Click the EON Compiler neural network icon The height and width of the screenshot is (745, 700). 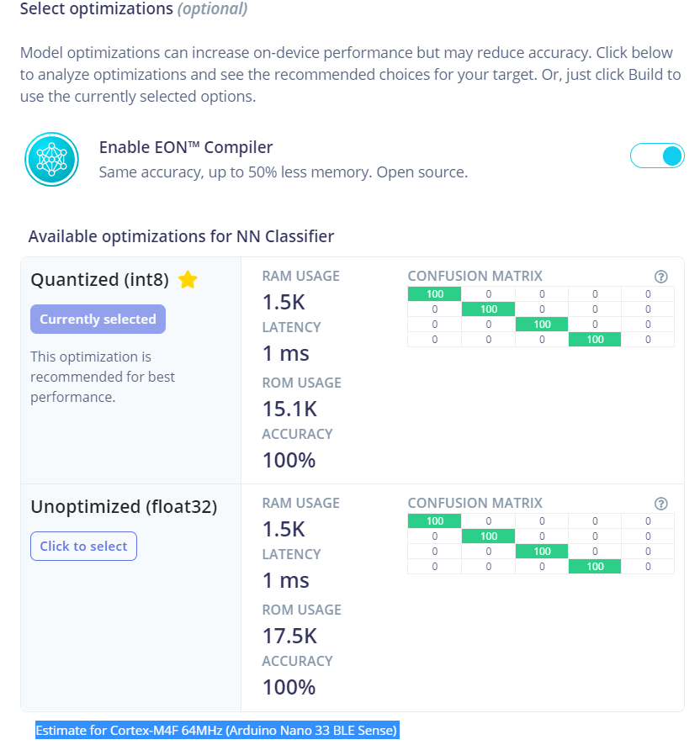tap(51, 159)
